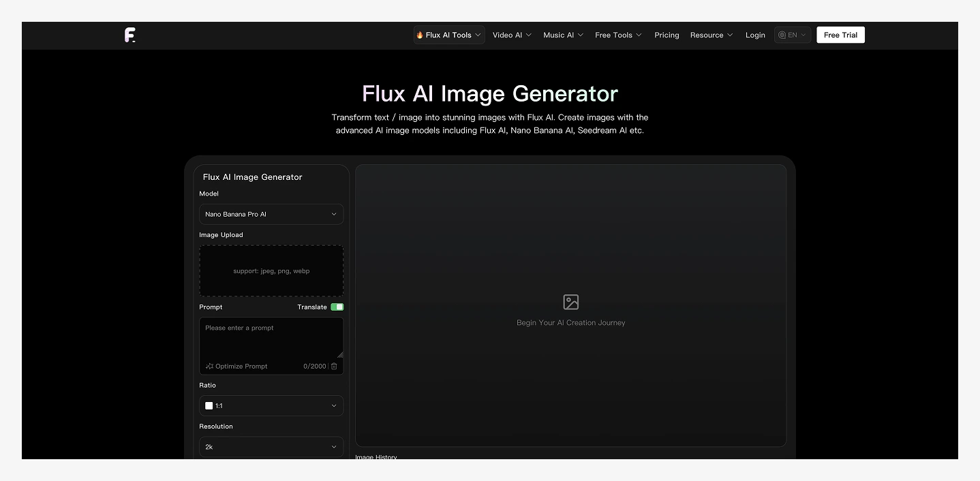
Task: Open the Model dropdown showing Nano Banana Pro AI
Action: coord(271,215)
